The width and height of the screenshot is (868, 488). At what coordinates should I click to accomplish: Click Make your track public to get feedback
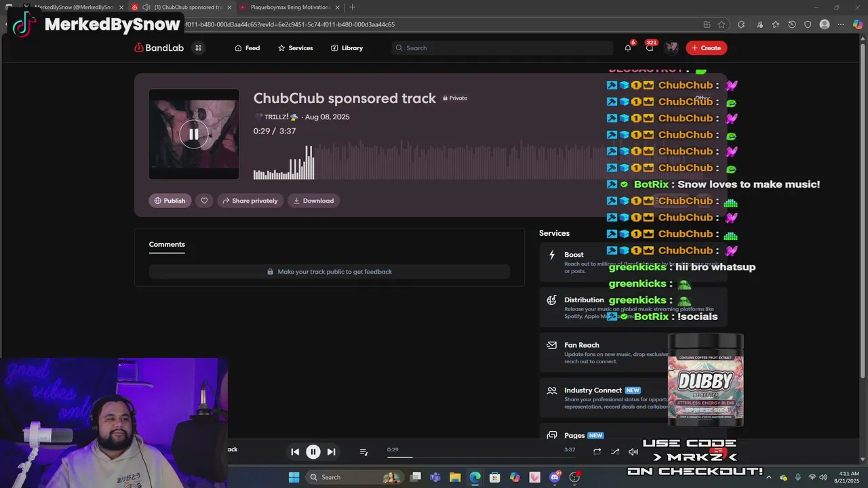click(x=330, y=272)
